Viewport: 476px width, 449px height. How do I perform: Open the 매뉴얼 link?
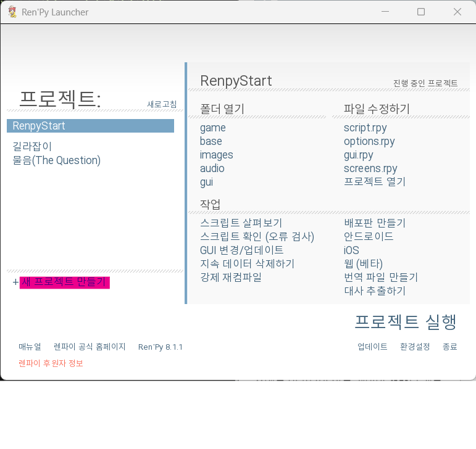pyautogui.click(x=30, y=347)
